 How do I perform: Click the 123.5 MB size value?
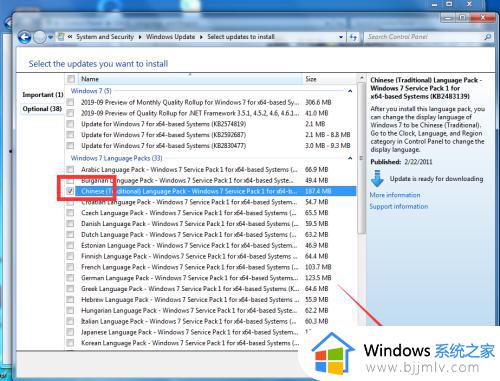click(x=318, y=278)
